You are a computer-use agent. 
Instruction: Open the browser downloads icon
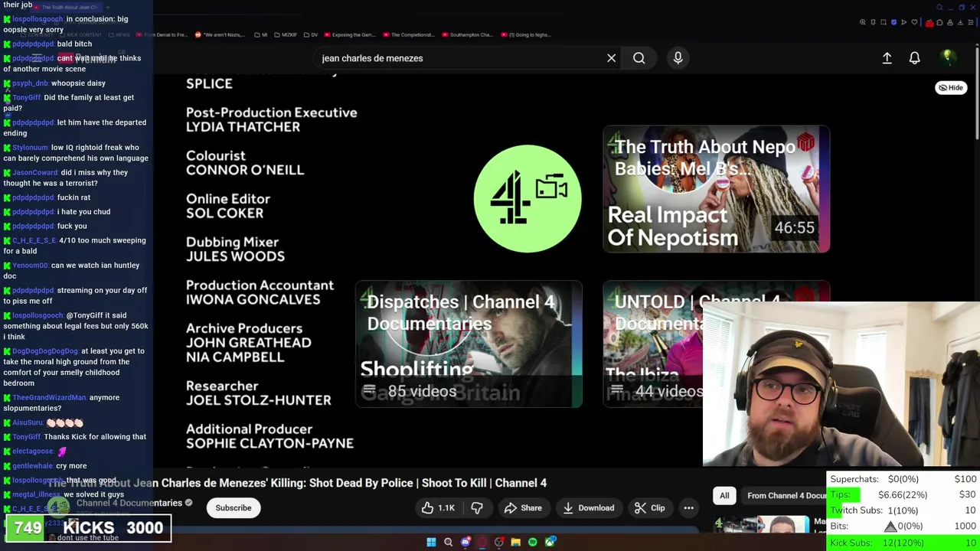(960, 22)
